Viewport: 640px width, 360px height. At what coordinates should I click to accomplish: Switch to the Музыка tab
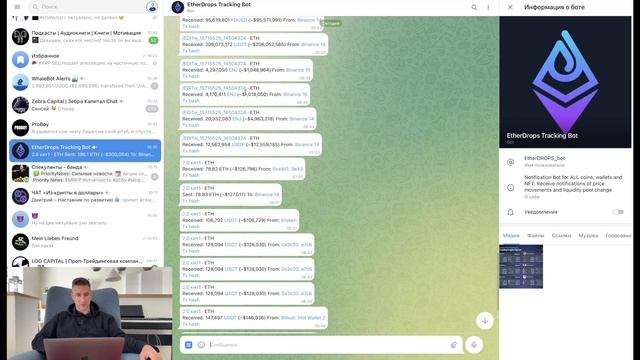click(x=588, y=236)
